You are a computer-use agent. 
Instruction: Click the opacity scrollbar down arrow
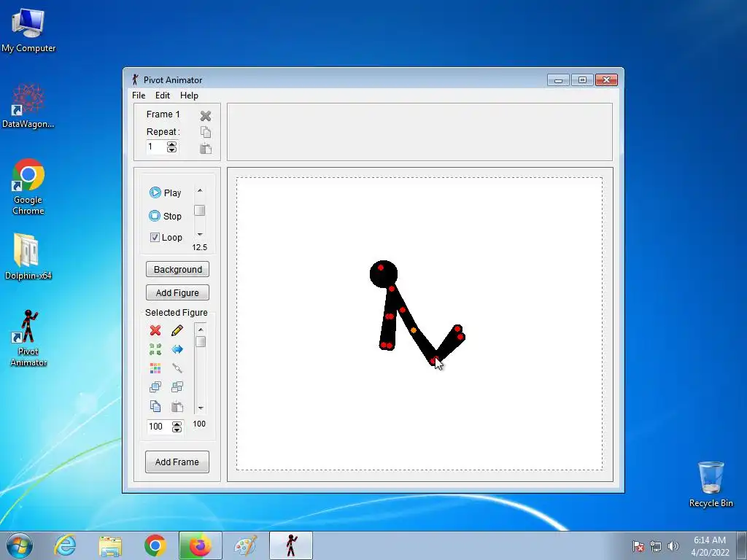click(201, 408)
